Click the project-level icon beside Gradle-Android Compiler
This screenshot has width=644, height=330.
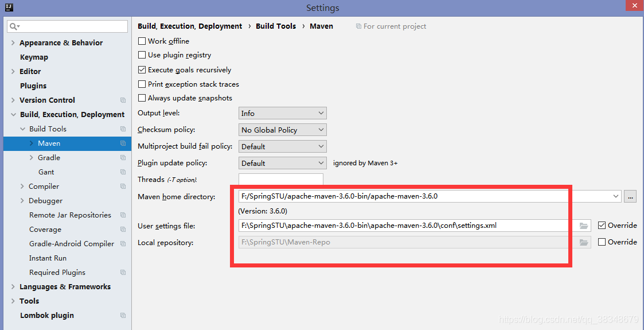point(123,244)
